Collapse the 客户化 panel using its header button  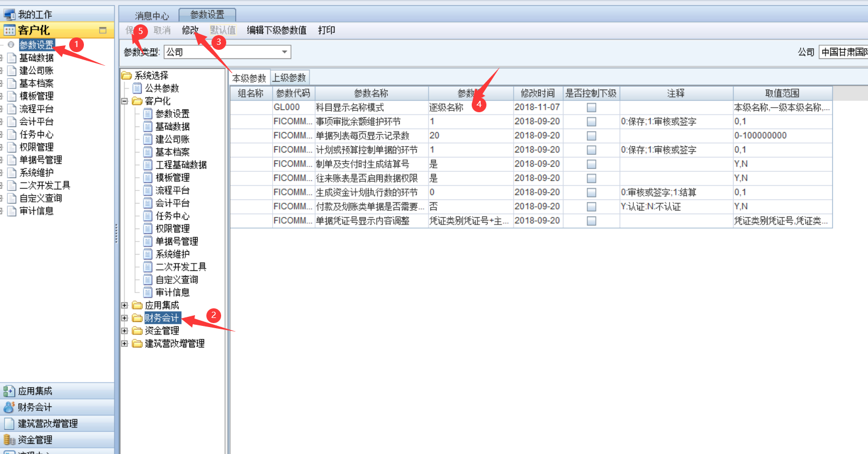103,31
